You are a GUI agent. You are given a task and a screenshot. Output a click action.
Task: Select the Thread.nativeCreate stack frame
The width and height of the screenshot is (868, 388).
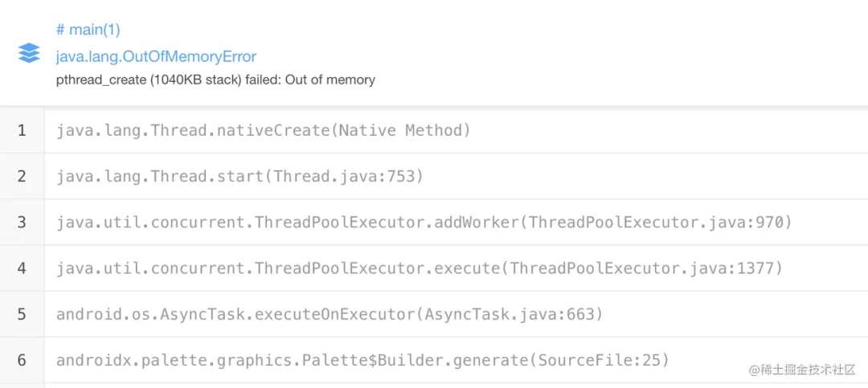(x=264, y=131)
